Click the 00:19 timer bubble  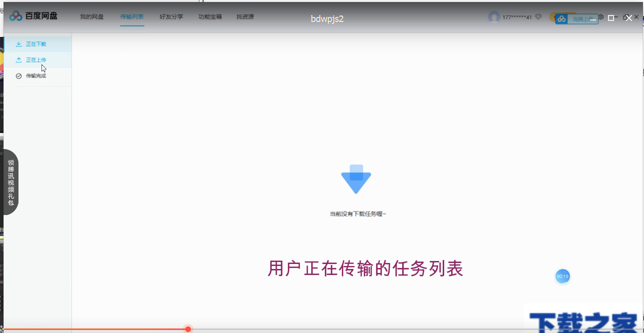point(563,276)
